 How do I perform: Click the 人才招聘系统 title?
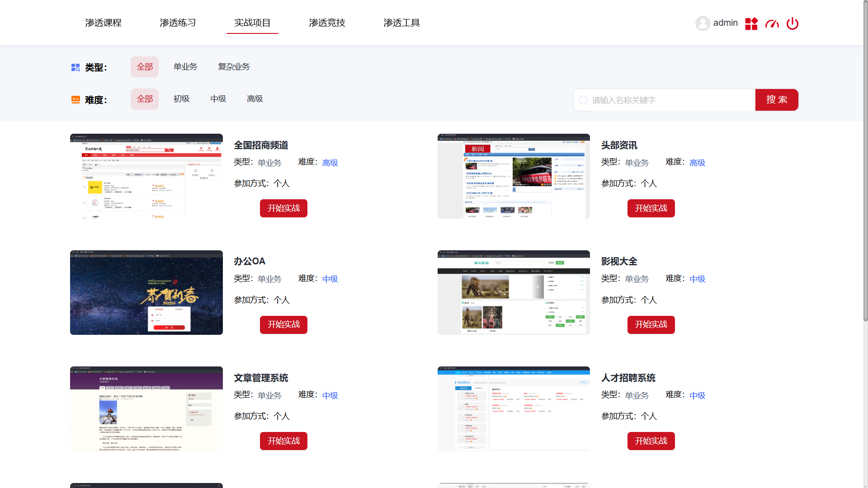pos(628,378)
